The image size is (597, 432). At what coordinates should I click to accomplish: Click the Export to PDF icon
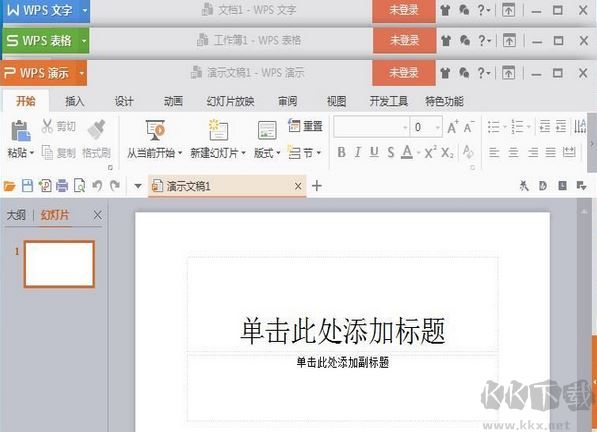coord(45,186)
